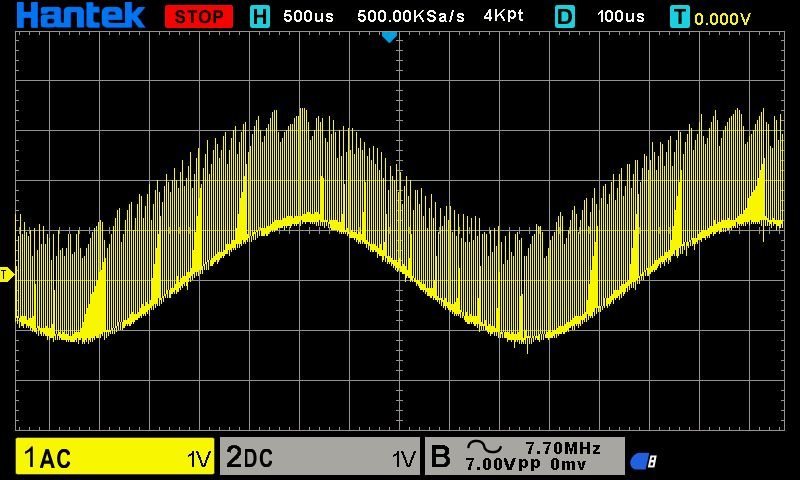Click the 0.000V trigger level value

pyautogui.click(x=722, y=19)
